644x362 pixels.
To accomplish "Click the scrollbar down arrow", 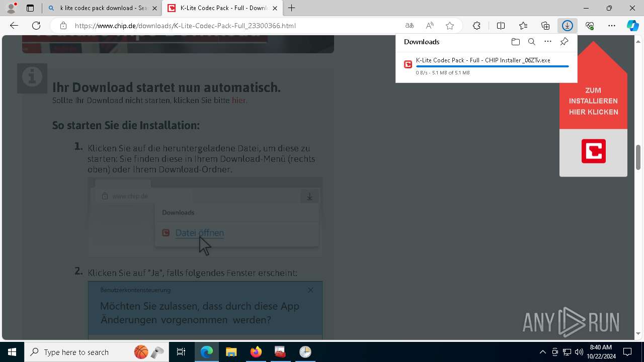I will [x=638, y=334].
